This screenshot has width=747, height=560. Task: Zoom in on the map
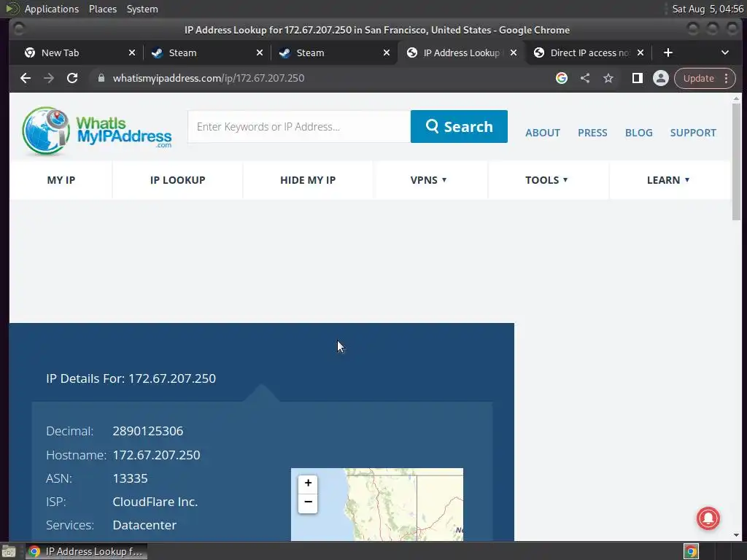(x=309, y=483)
